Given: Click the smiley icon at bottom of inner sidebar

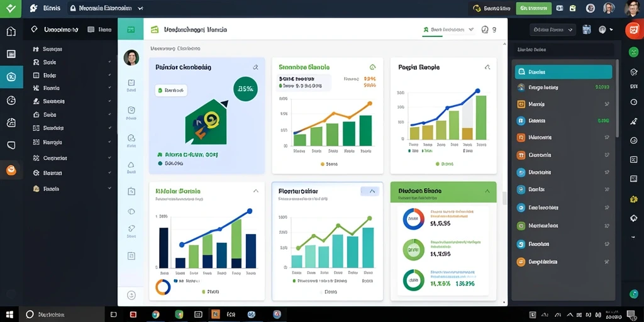Looking at the screenshot, I should coord(131,295).
